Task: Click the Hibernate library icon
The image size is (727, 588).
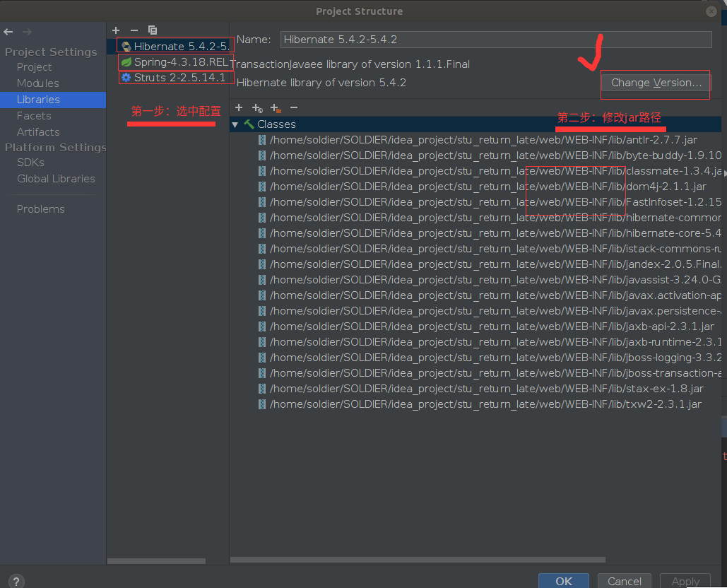Action: pos(126,47)
